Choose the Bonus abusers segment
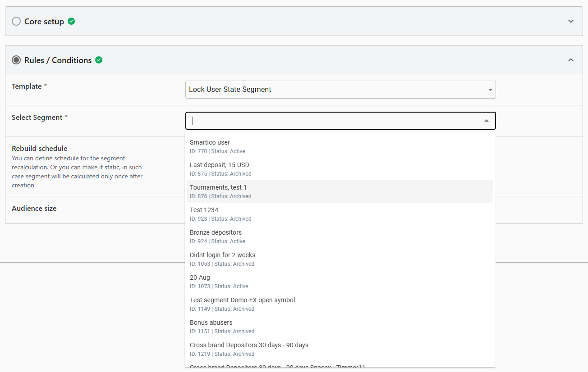 [340, 327]
